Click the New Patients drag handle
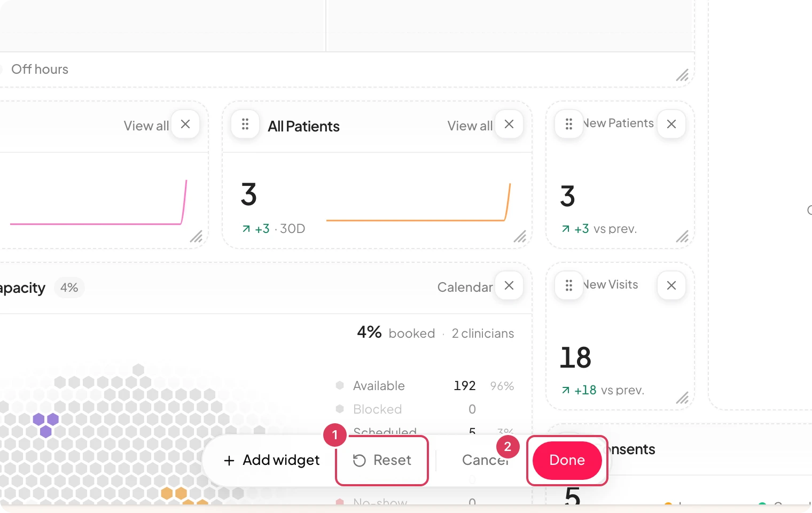Viewport: 812px width, 513px height. (569, 124)
